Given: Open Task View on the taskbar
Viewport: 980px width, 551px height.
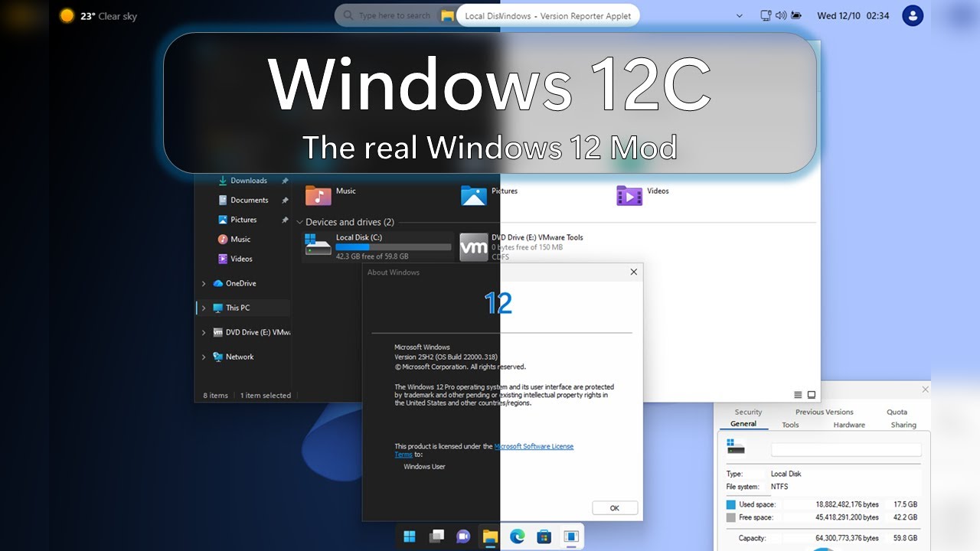Looking at the screenshot, I should coord(436,536).
